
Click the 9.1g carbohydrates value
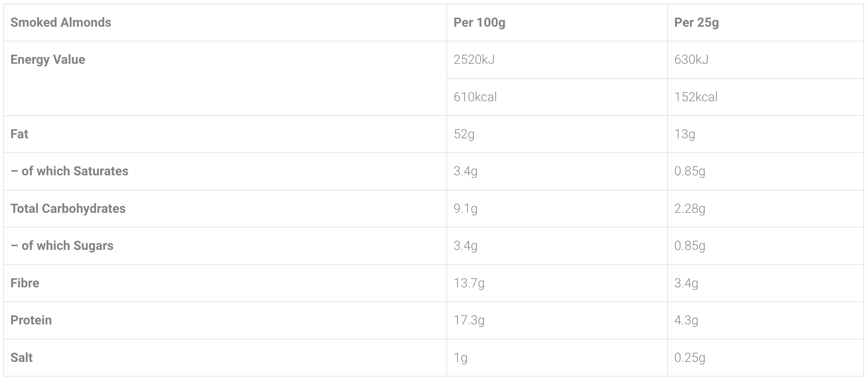click(465, 209)
